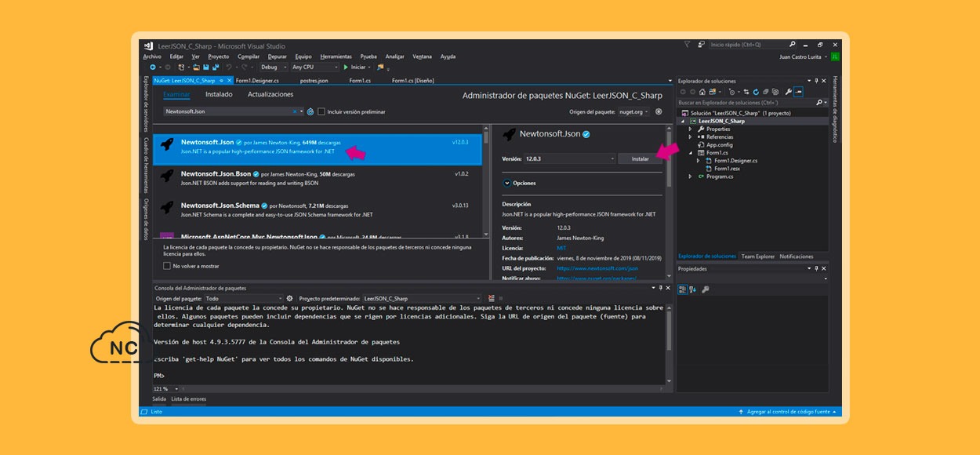The image size is (980, 455).
Task: Switch to the Instalado tab
Action: click(219, 94)
